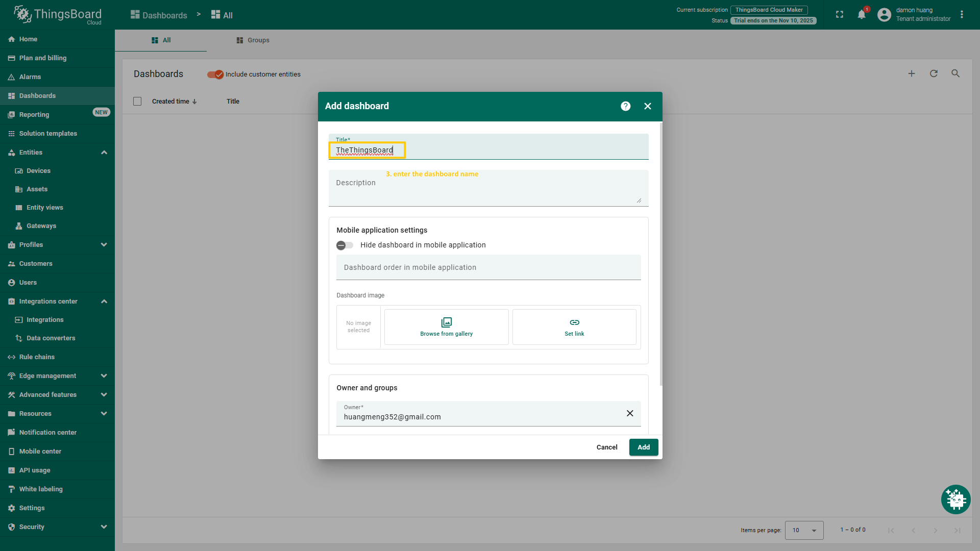Open the notifications bell

[862, 15]
